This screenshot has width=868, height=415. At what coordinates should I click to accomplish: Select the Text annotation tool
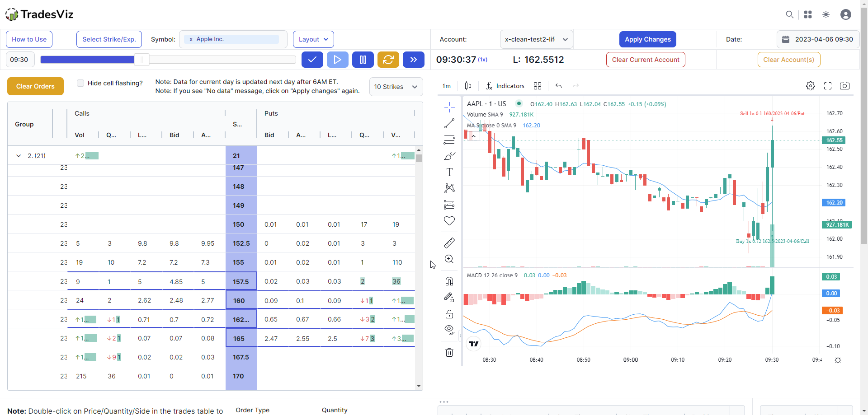[449, 172]
